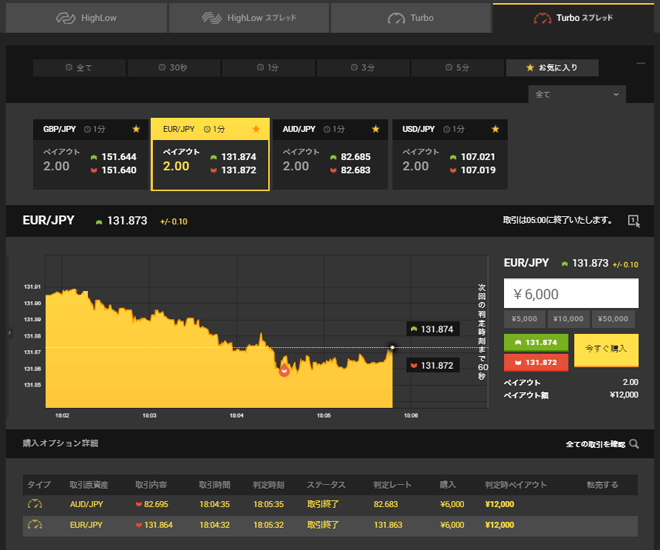This screenshot has height=550, width=660.
Task: Select the AUD/JPY 1分 card
Action: point(330,154)
